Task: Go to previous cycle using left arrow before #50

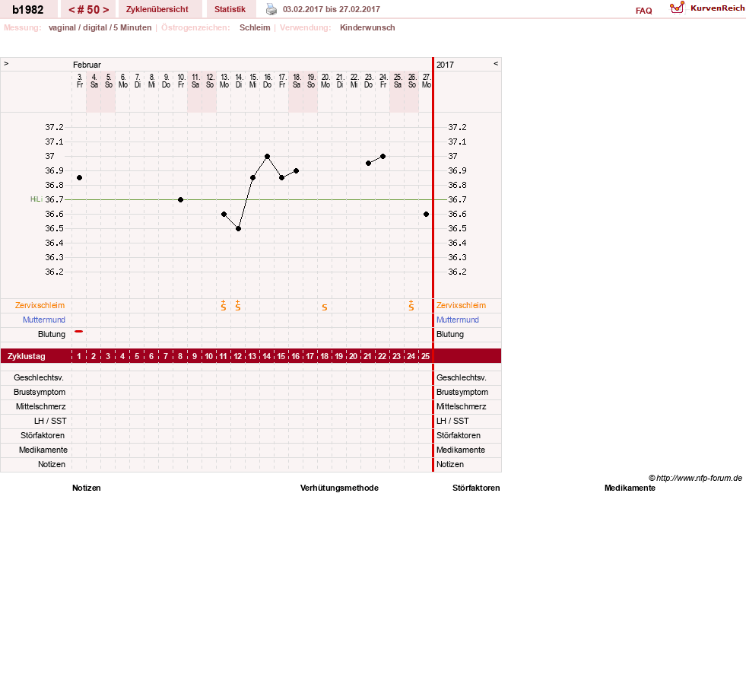Action: pos(71,10)
